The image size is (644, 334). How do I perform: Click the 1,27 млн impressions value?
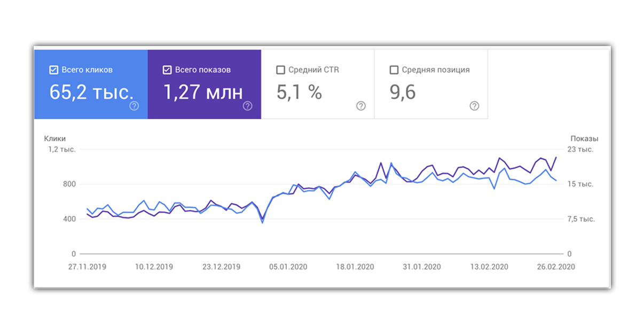click(x=202, y=92)
